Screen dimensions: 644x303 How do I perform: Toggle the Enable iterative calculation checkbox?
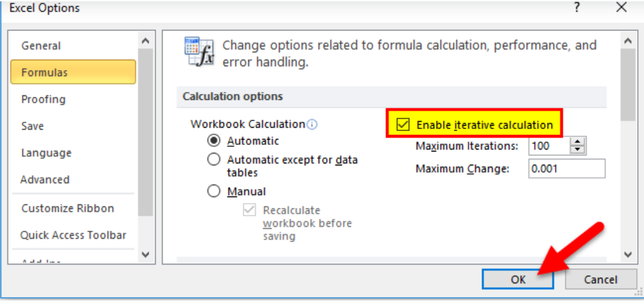402,124
